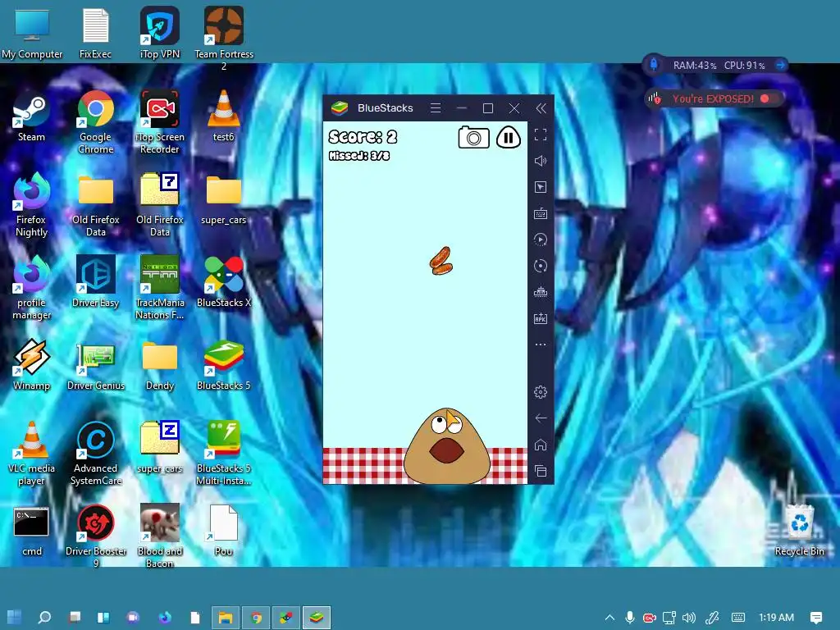840x630 pixels.
Task: Select the Dendy folder on desktop
Action: coord(160,365)
